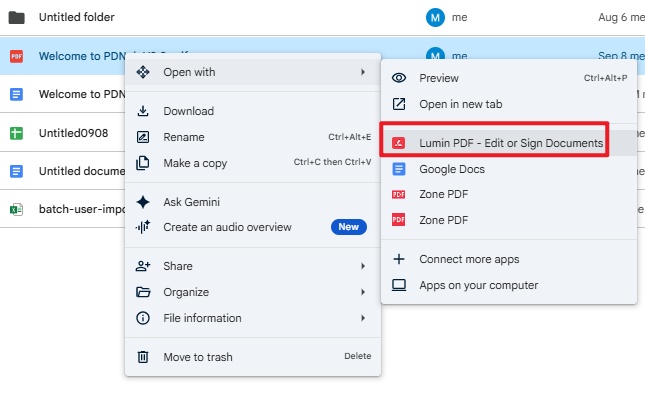Click the Aug 6 date in Untitled folder row

[x=613, y=17]
